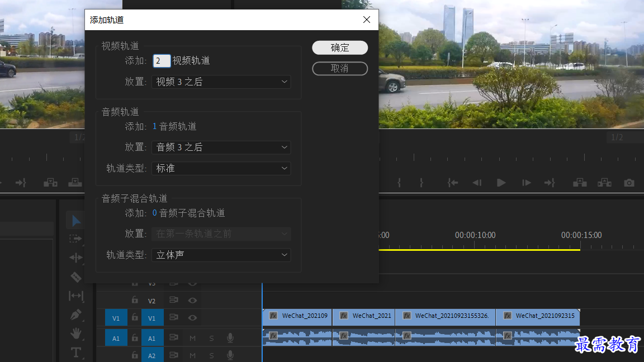The width and height of the screenshot is (644, 362).
Task: Toggle lock on track V1
Action: pyautogui.click(x=135, y=317)
